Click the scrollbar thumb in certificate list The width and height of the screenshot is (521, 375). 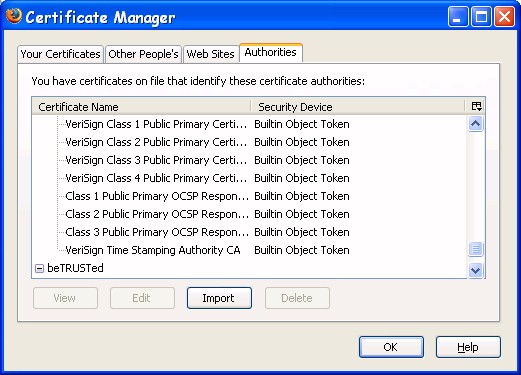[475, 249]
